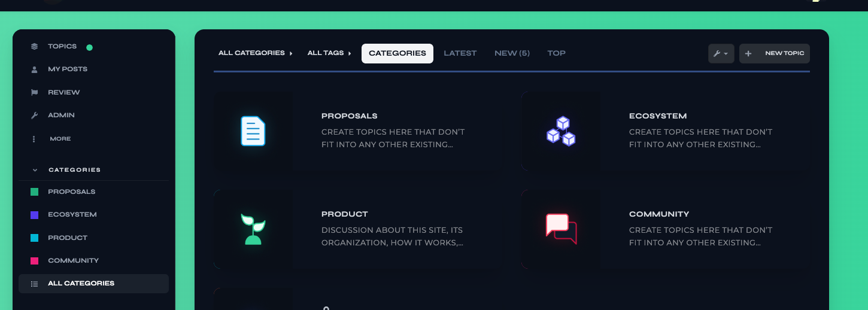The width and height of the screenshot is (868, 310).
Task: Open All Categories link in sidebar
Action: 81,284
